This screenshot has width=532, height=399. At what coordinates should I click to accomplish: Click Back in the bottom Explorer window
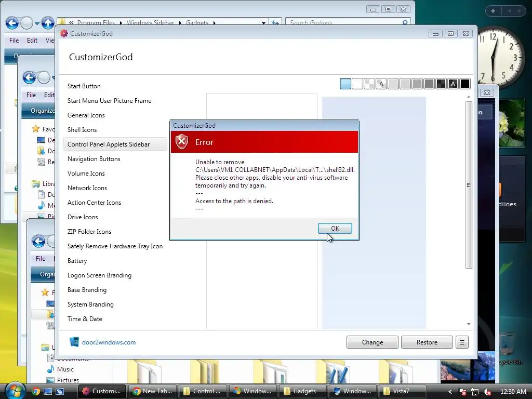(x=38, y=241)
